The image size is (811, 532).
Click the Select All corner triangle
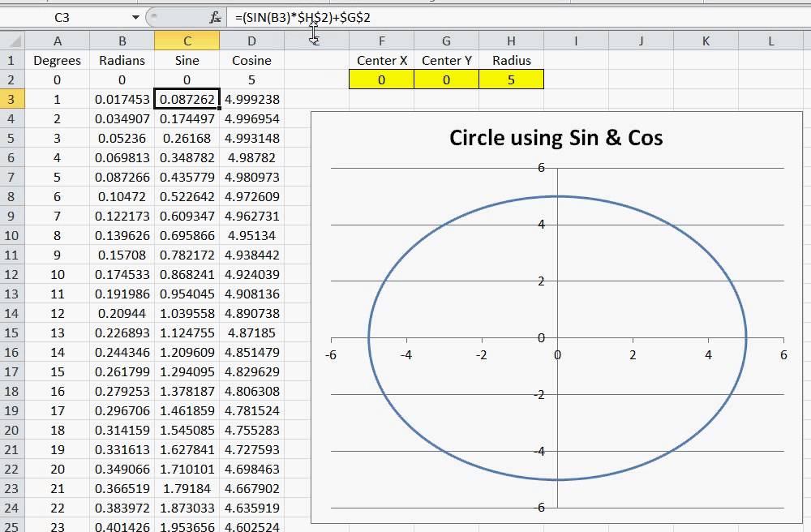coord(15,41)
